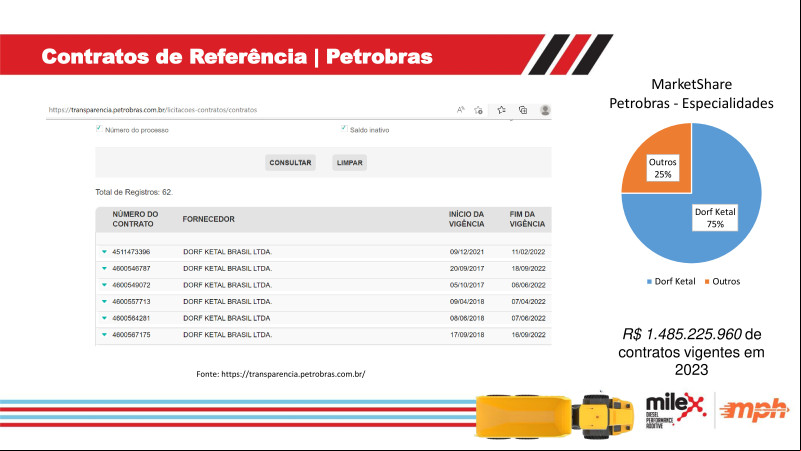Click the yellow dump truck image
The height and width of the screenshot is (451, 801).
[x=554, y=416]
